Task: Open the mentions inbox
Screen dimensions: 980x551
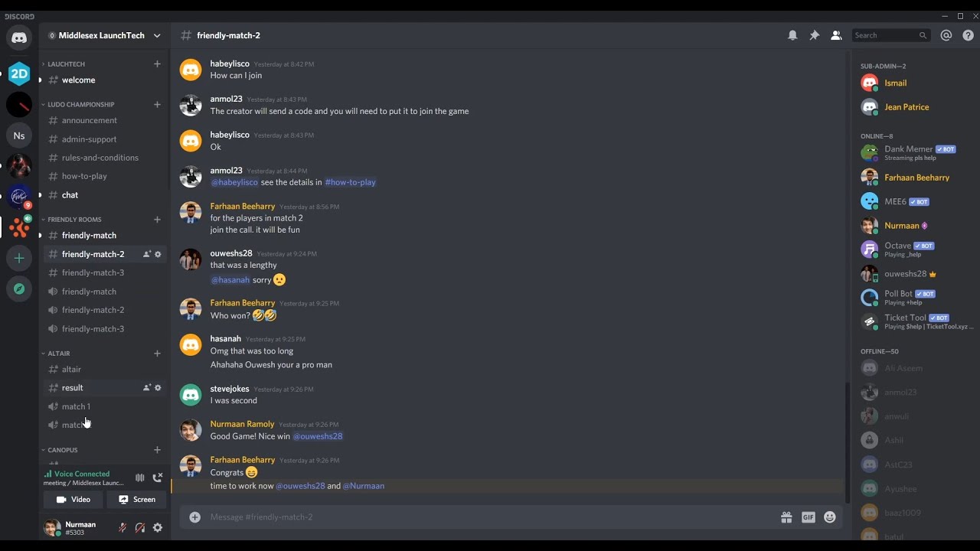Action: (946, 35)
